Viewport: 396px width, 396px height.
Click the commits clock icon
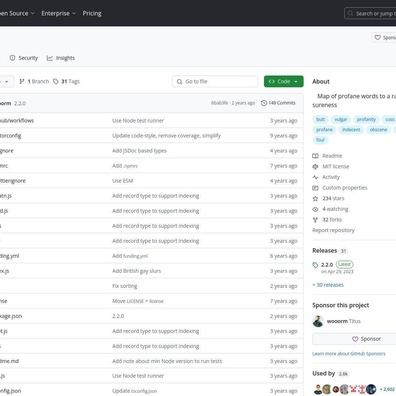(264, 103)
